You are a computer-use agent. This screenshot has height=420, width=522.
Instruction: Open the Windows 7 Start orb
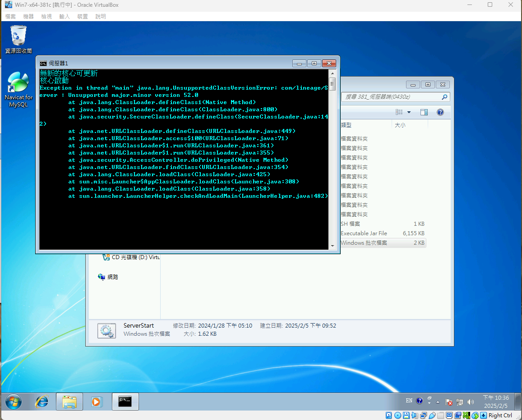click(14, 402)
